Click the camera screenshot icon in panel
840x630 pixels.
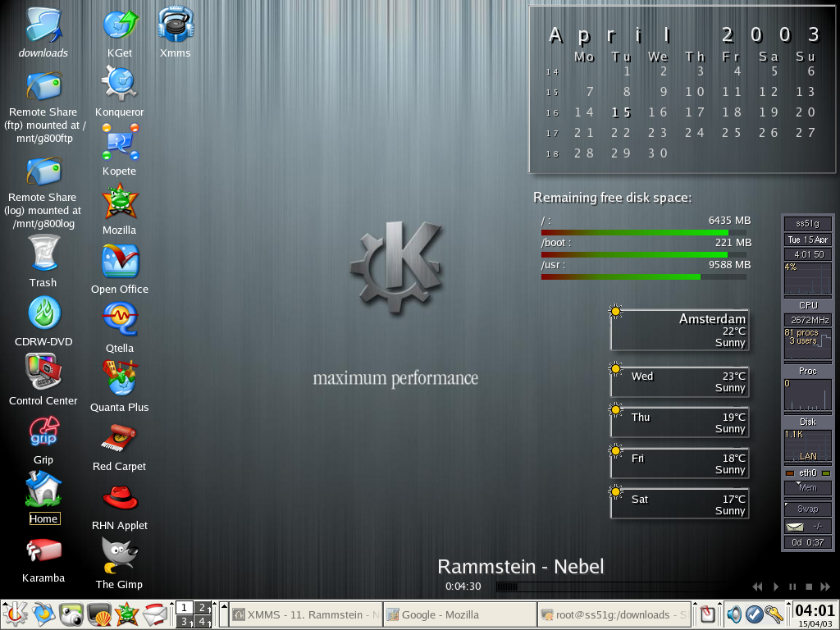pos(71,614)
